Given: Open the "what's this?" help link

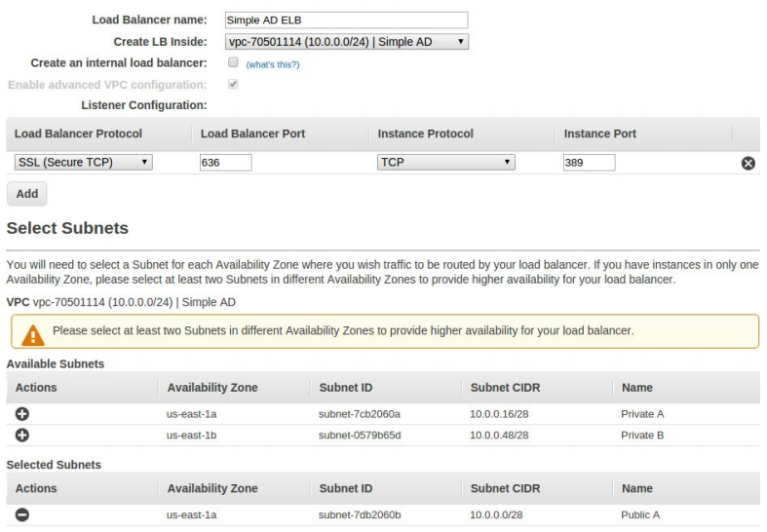Looking at the screenshot, I should pos(272,64).
